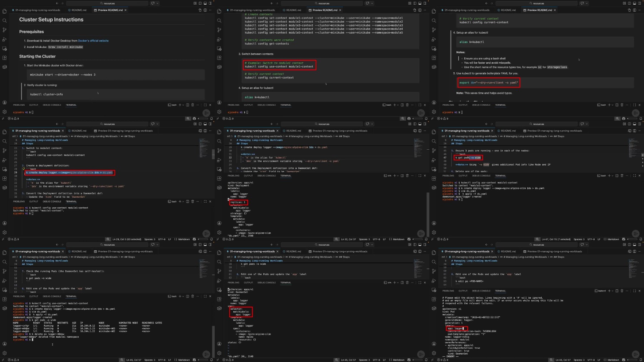Open remote indicator in the bottom-left status bar

[x=3, y=360]
